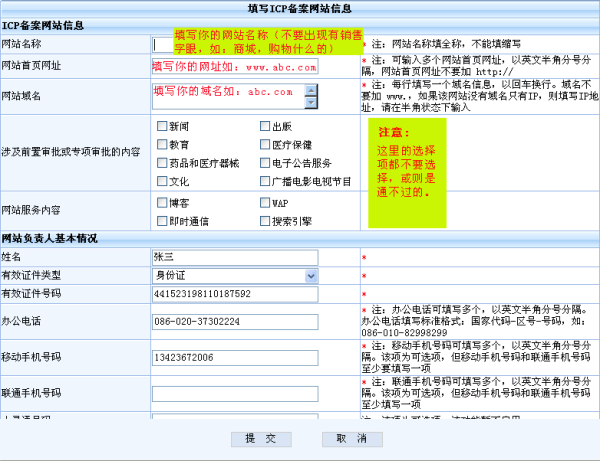Check the 药品和医疗器械 box
Viewport: 600px width, 461px height.
pos(162,163)
